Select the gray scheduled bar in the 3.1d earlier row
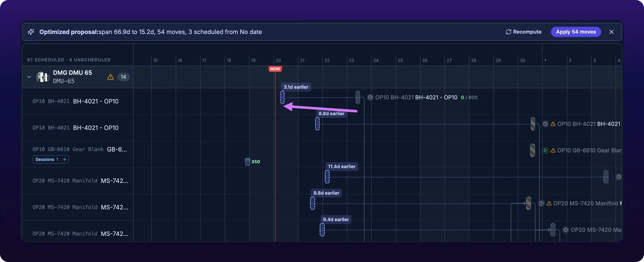Viewport: 644px width, 262px height. click(x=358, y=97)
